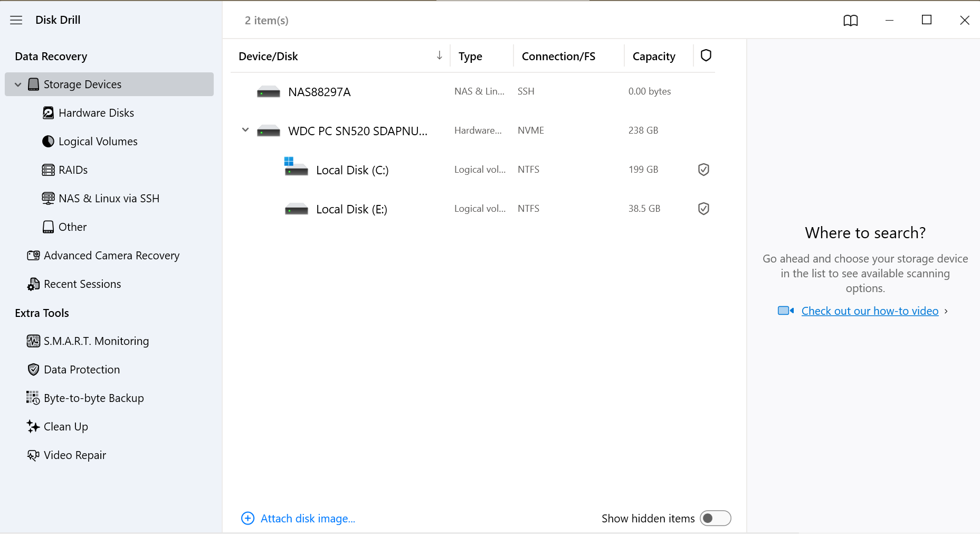Toggle the Show hidden items switch
980x534 pixels.
[715, 518]
